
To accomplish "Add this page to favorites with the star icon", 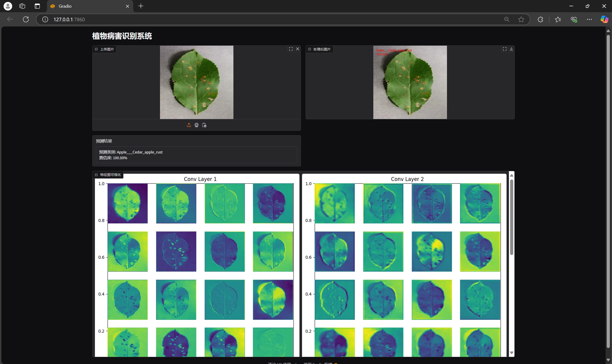I will point(521,19).
